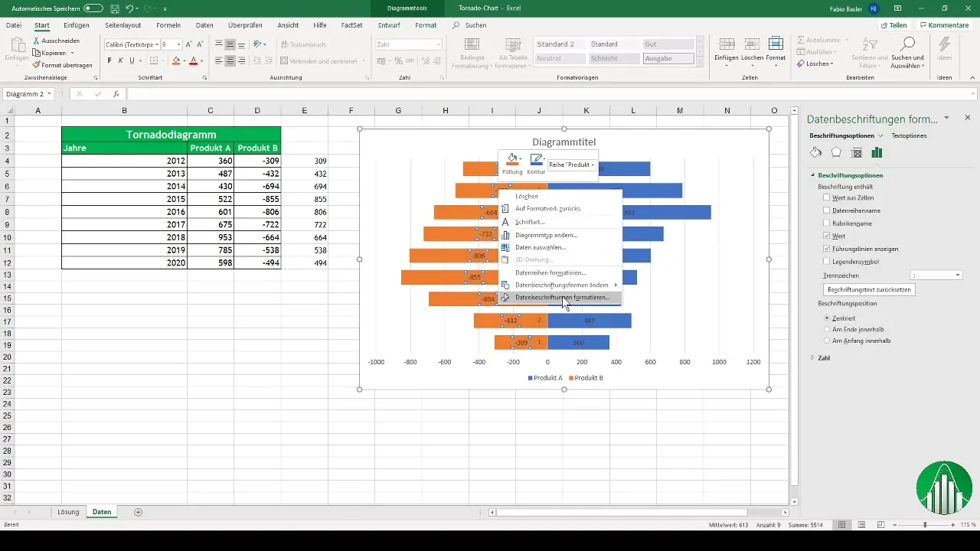
Task: Switch to the Lösung sheet tab
Action: point(68,511)
